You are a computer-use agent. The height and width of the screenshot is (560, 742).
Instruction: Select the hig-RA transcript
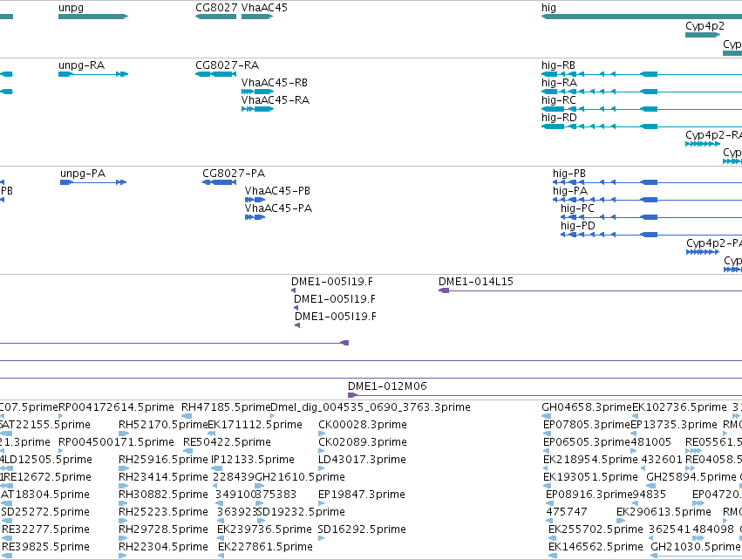(641, 92)
